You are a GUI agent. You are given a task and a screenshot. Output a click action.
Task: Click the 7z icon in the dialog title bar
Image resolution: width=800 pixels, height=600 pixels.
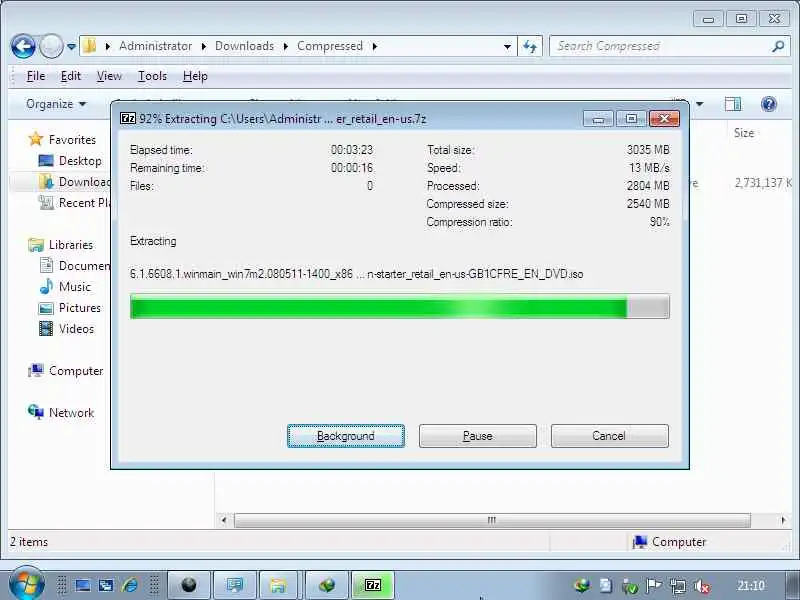128,118
